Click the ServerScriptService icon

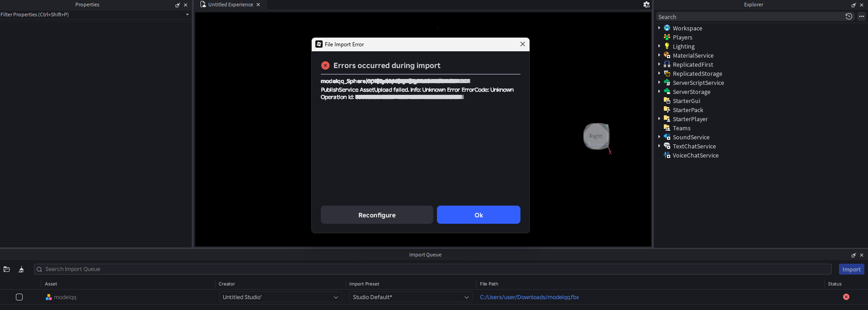point(667,83)
